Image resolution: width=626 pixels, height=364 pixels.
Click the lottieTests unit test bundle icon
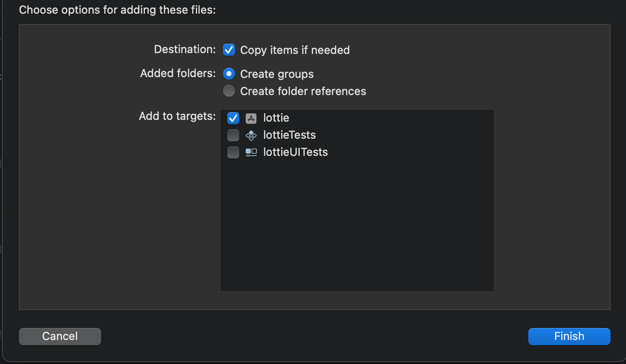click(x=251, y=135)
